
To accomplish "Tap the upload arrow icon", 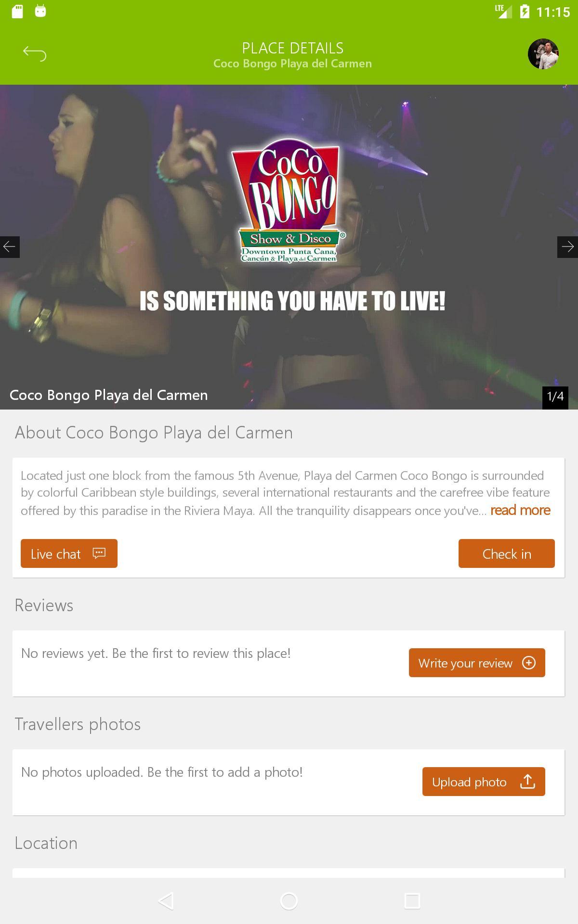I will click(x=528, y=782).
